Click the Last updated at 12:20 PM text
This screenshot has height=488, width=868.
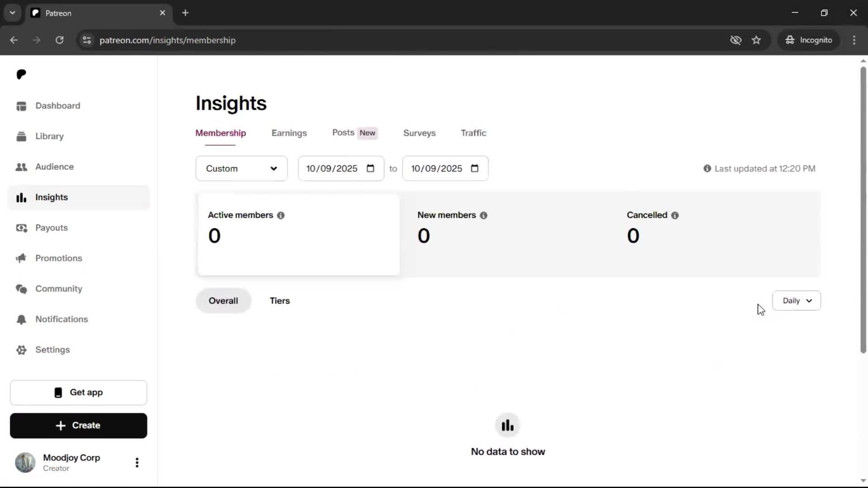(765, 169)
